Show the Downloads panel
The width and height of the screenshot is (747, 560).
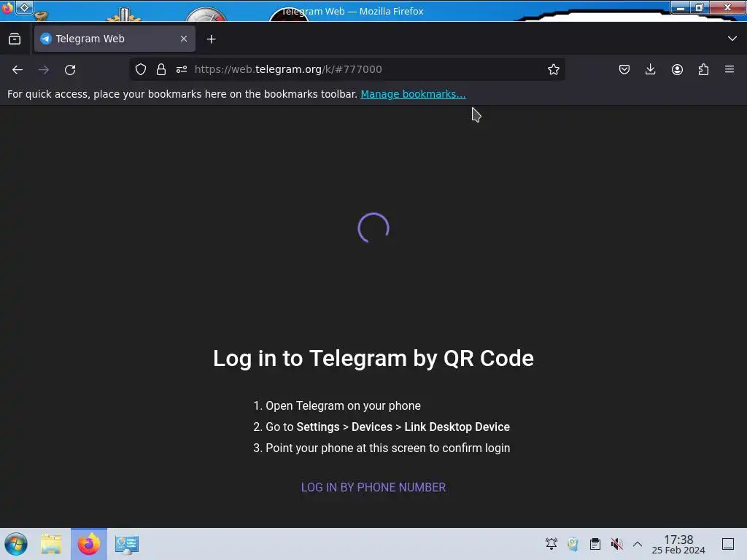650,69
